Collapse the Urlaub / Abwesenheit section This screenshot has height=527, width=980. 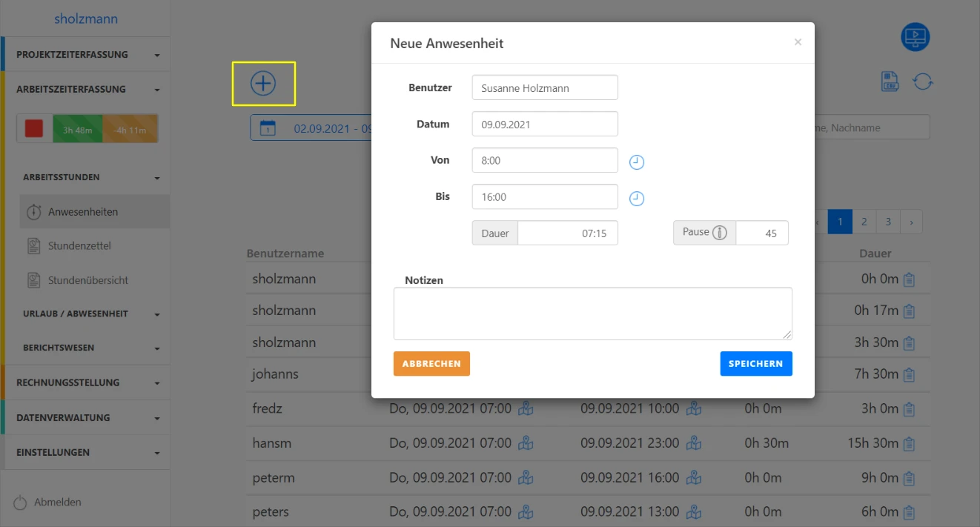[85, 314]
